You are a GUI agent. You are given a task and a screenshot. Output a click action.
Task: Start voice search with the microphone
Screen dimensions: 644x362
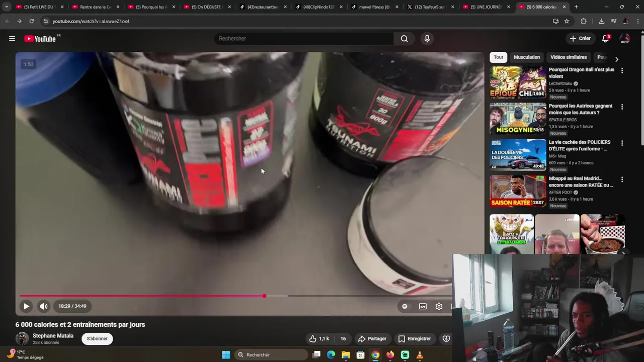click(427, 39)
